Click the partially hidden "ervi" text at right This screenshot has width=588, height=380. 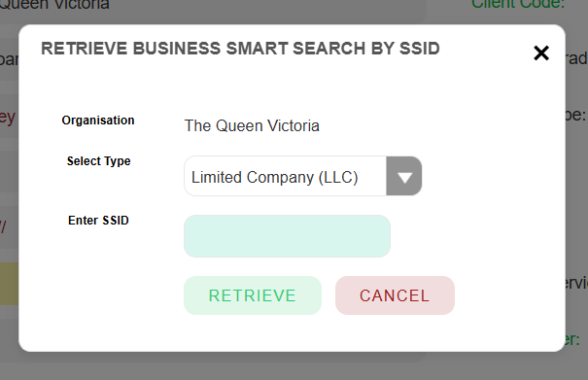click(x=576, y=283)
